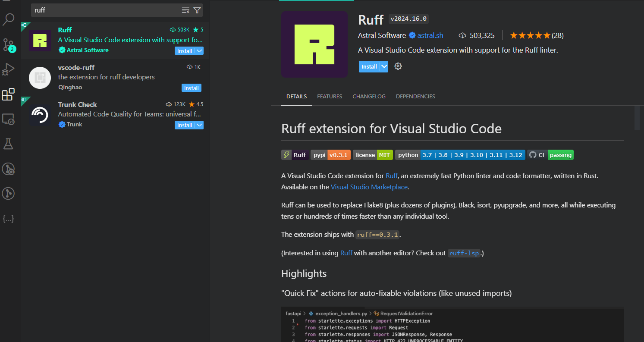
Task: Switch to the FEATURES tab
Action: click(330, 97)
